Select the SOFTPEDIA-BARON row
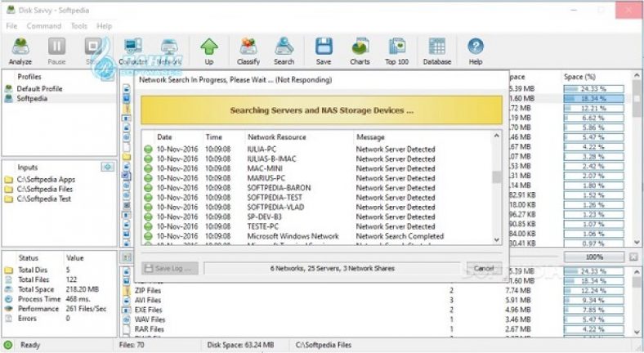This screenshot has width=644, height=353. (316, 188)
